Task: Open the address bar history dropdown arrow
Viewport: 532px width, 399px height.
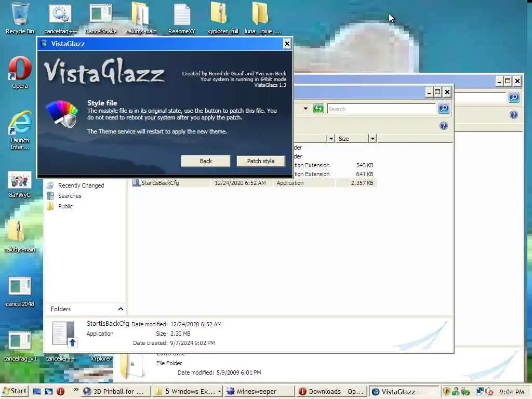Action: 305,109
